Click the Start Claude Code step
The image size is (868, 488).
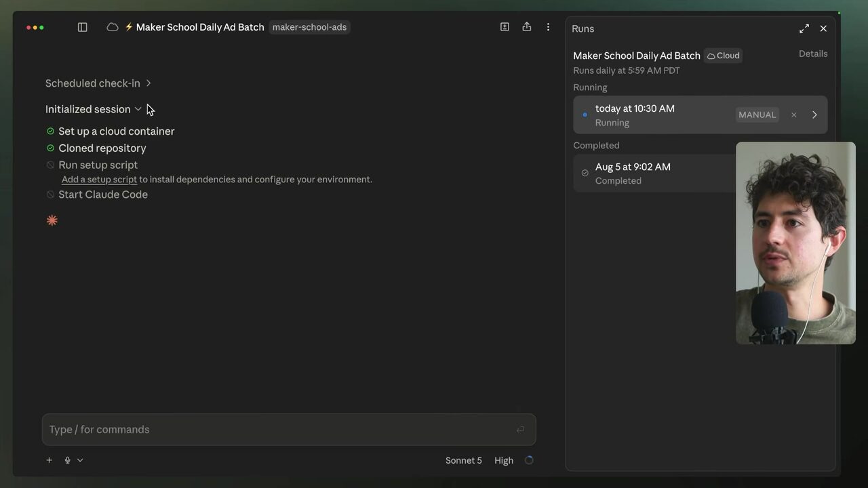tap(103, 195)
